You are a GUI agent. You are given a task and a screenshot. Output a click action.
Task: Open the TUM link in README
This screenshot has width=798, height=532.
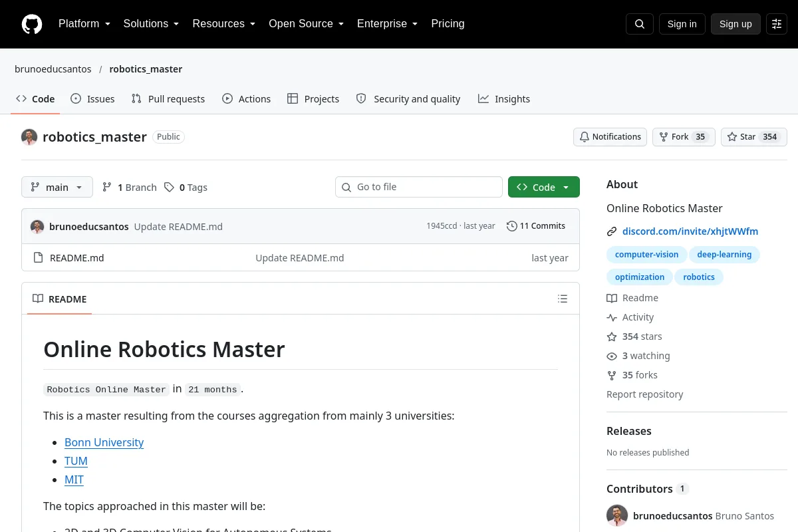76,462
